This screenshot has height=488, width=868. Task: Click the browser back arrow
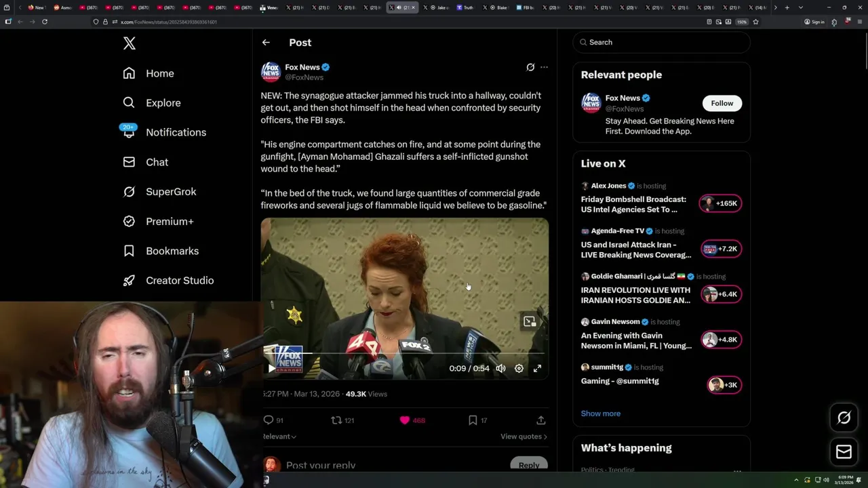tap(20, 22)
